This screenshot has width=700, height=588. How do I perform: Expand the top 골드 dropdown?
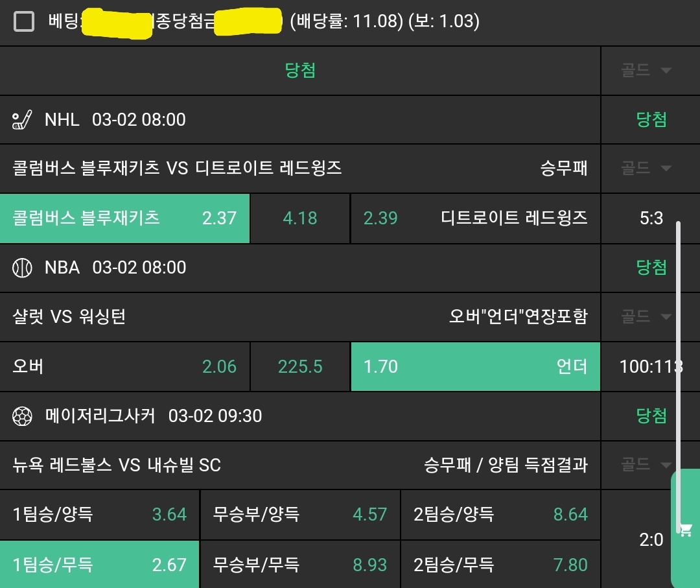click(x=646, y=71)
